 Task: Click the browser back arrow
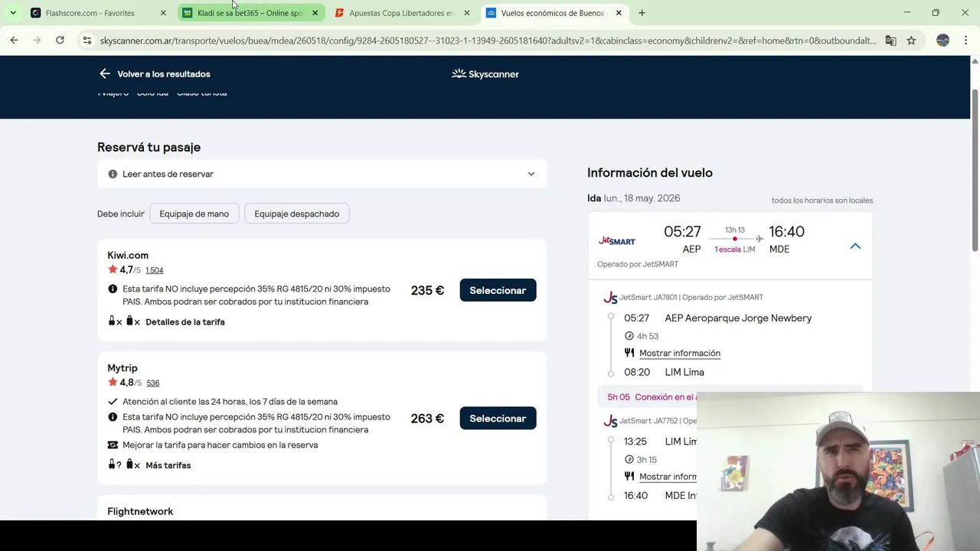pos(14,41)
